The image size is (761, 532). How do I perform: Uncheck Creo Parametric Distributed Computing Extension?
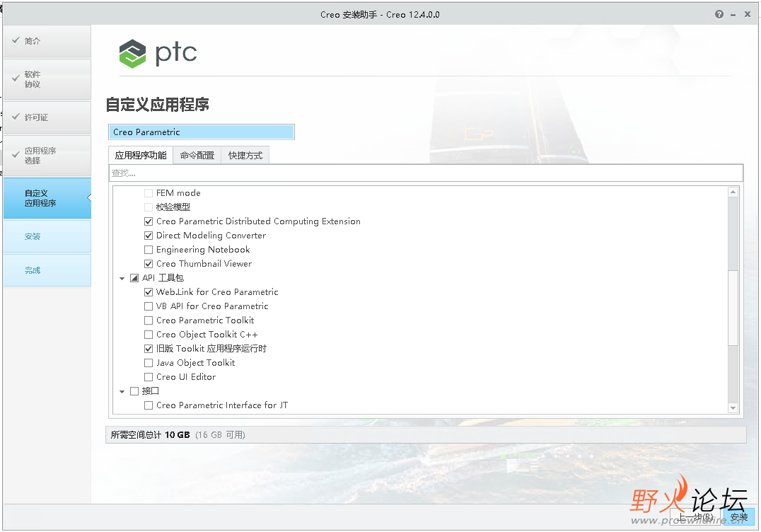point(149,221)
